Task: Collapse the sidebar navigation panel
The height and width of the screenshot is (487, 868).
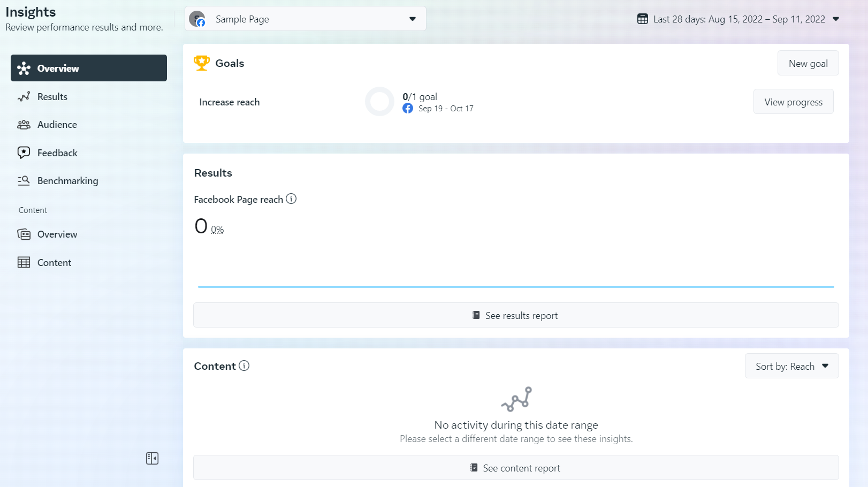Action: (152, 459)
